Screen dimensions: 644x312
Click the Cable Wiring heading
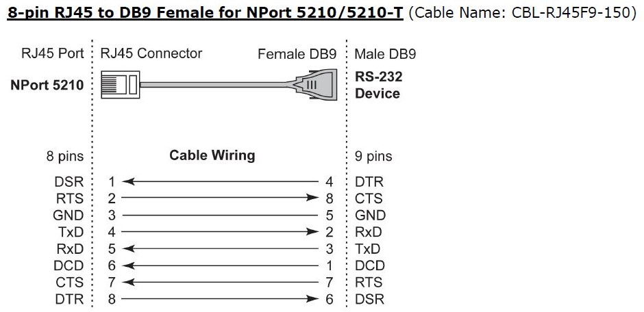(212, 155)
